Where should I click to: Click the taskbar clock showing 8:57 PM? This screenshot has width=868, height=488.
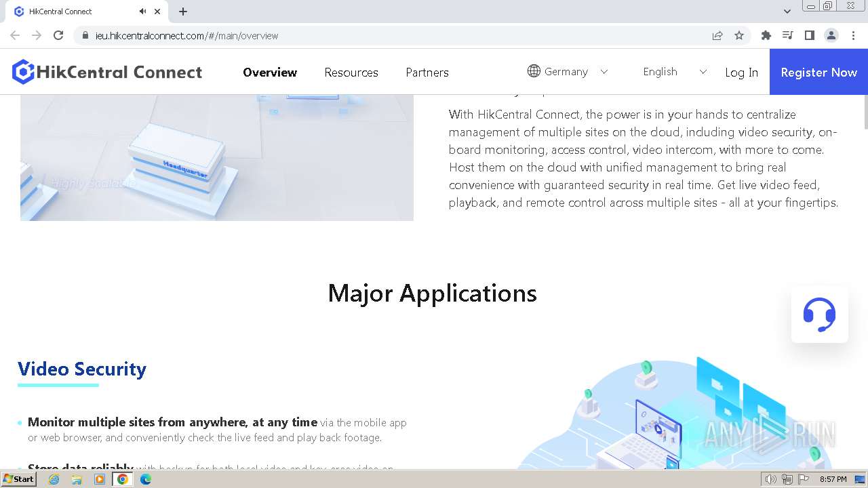833,479
